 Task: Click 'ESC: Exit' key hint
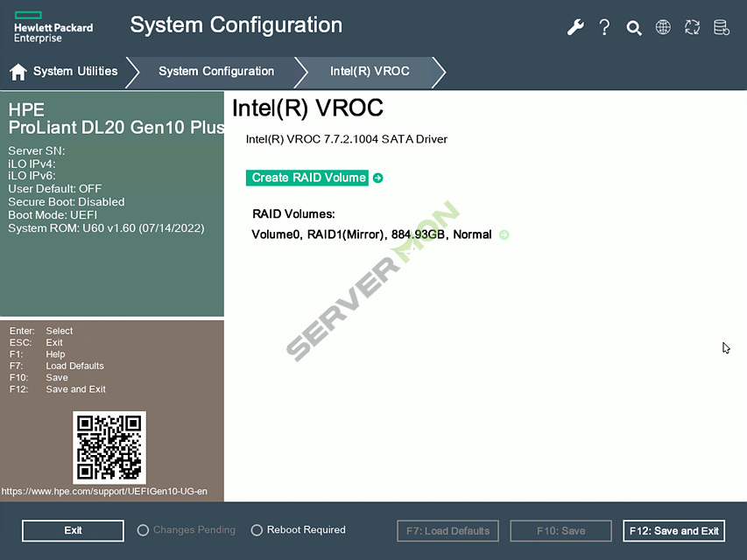pyautogui.click(x=36, y=343)
